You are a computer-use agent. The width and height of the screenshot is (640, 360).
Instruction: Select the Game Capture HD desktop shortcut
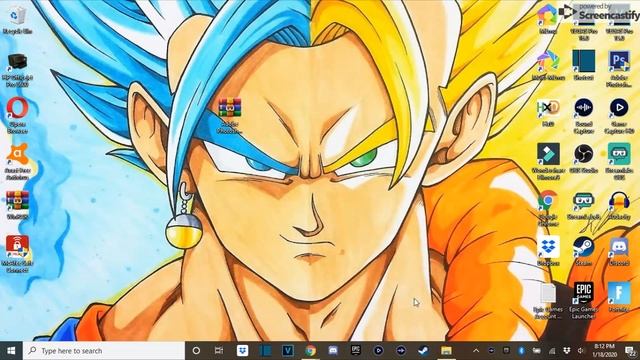pyautogui.click(x=619, y=115)
